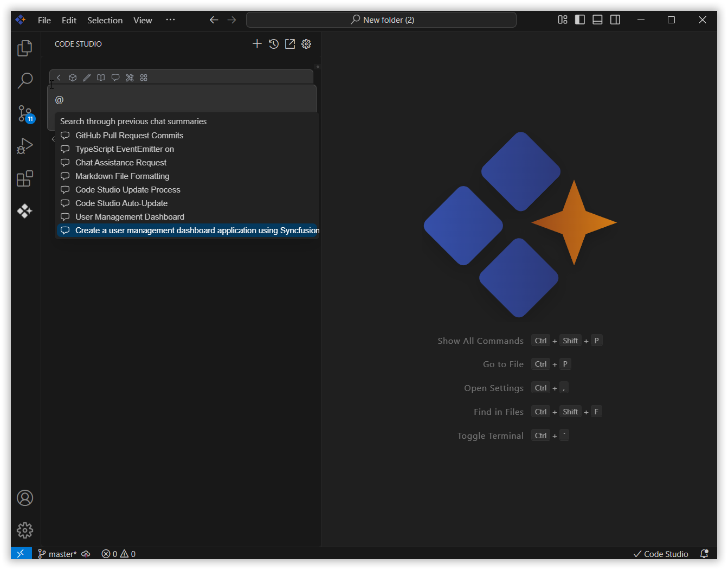
Task: Expand the overflow menu ellipsis
Action: pyautogui.click(x=170, y=20)
